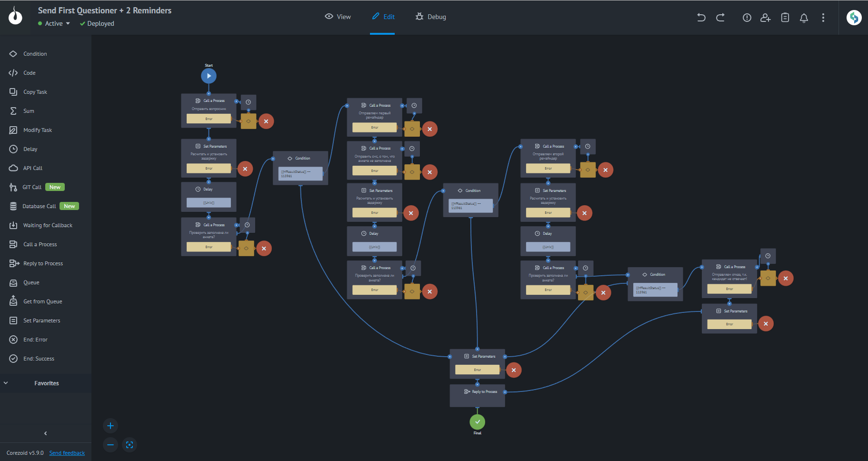Viewport: 868px width, 461px height.
Task: Select the Reply to Process node on canvas
Action: (x=477, y=395)
